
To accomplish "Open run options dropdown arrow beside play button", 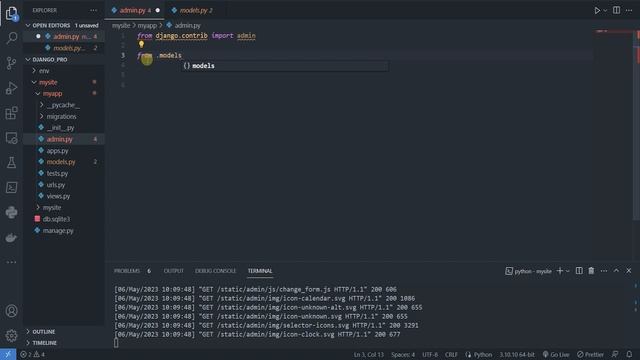I will pos(605,11).
